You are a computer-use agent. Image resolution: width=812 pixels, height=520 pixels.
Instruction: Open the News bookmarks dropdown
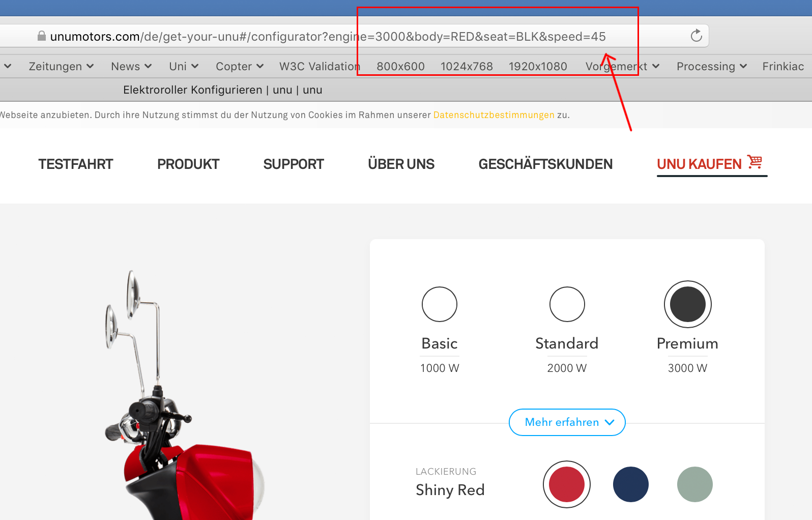[x=131, y=67]
